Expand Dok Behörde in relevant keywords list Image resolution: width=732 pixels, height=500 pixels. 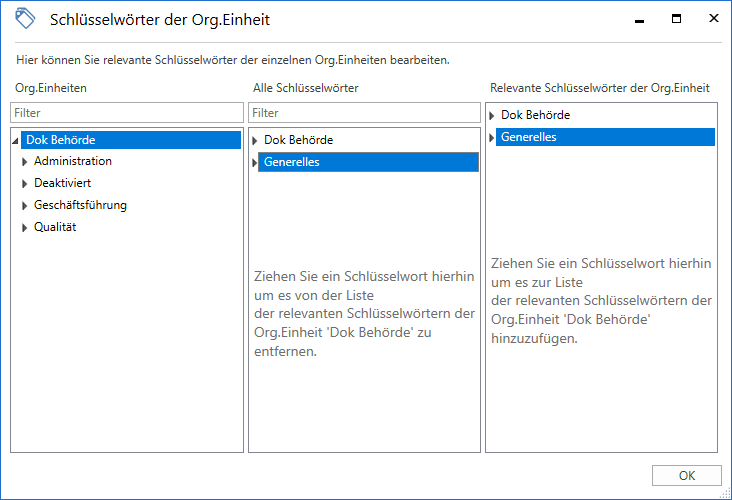492,116
